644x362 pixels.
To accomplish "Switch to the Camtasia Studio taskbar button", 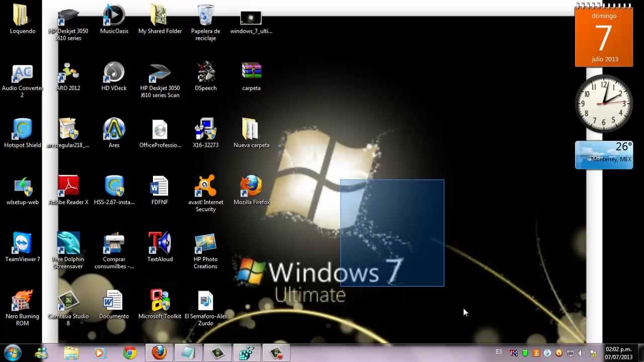I will coord(217,353).
